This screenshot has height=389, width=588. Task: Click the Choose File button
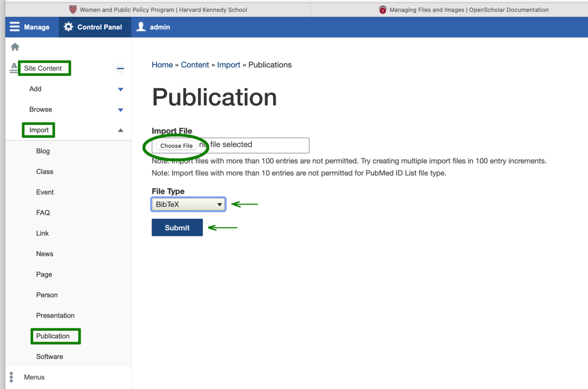[x=176, y=146]
